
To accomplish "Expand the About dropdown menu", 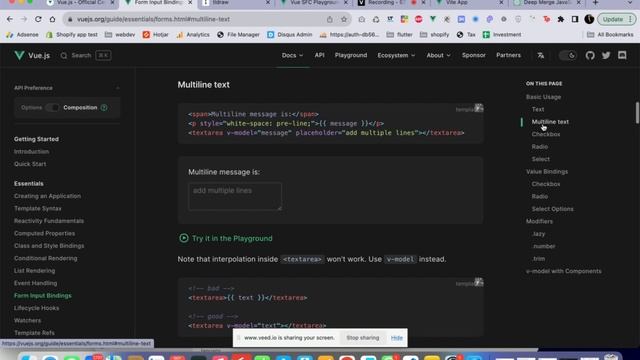I will (x=438, y=55).
